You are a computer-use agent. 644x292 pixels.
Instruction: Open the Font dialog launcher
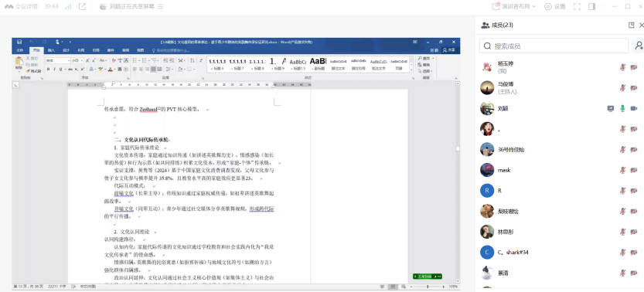point(128,77)
